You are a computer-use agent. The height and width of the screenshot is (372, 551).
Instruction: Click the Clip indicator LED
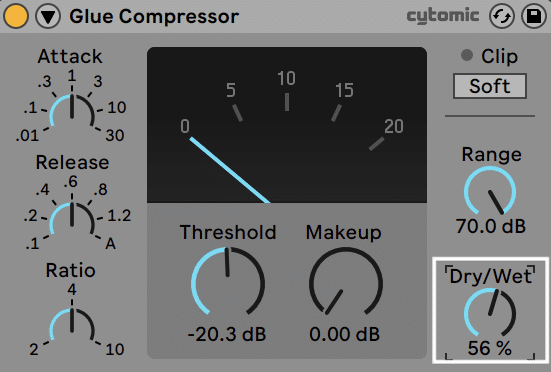pos(467,55)
